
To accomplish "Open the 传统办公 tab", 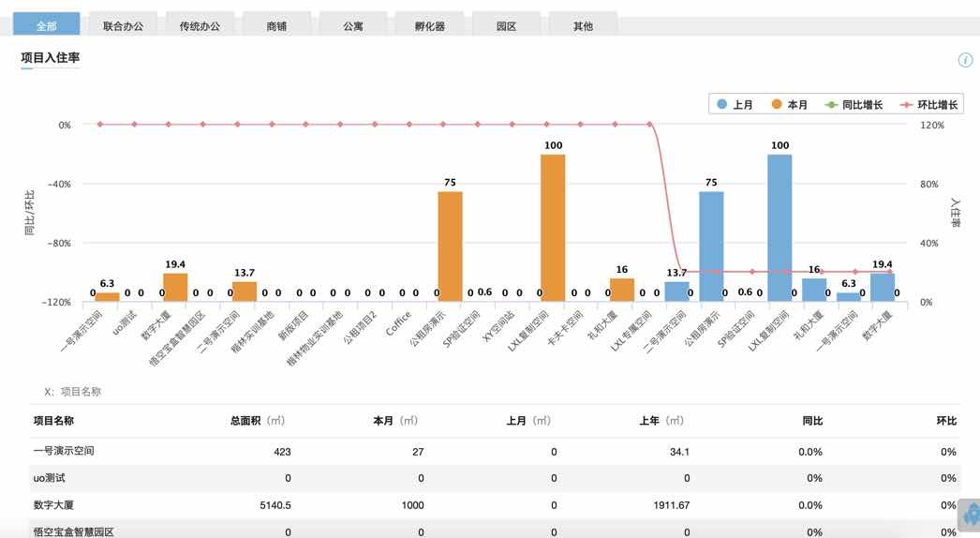I will [x=200, y=26].
